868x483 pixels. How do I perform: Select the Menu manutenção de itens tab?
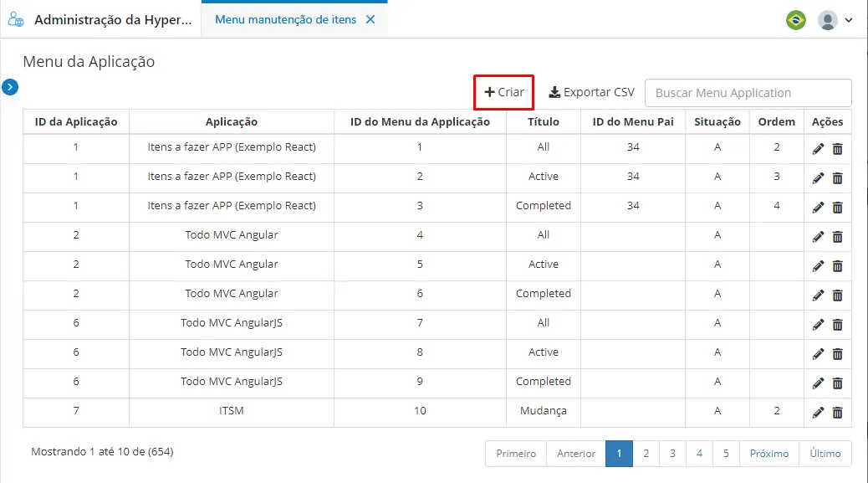point(286,19)
